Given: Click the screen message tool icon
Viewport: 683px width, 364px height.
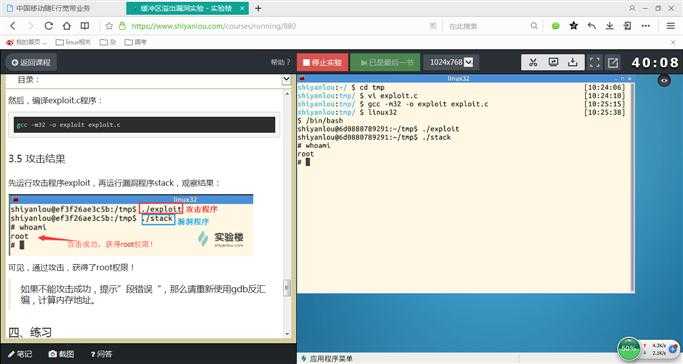Looking at the screenshot, I should [x=553, y=62].
